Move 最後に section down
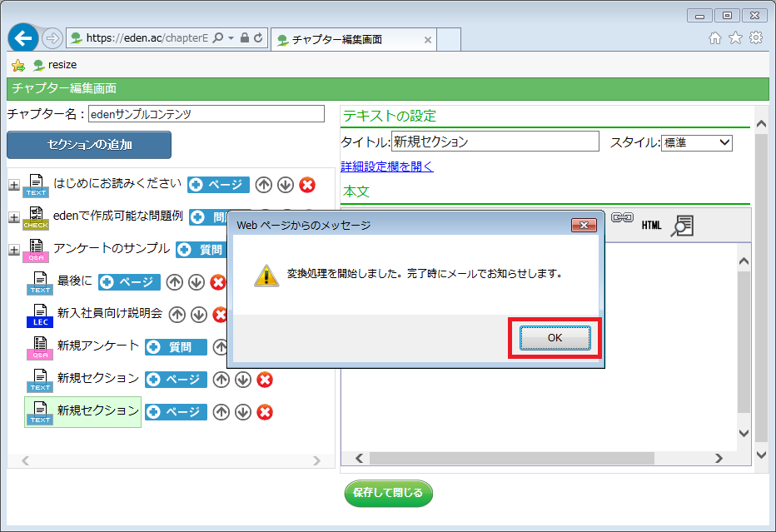The height and width of the screenshot is (532, 776). point(196,282)
